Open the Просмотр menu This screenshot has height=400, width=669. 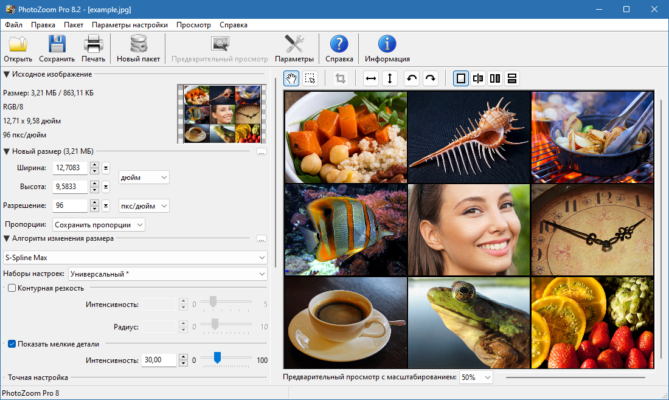tap(194, 25)
